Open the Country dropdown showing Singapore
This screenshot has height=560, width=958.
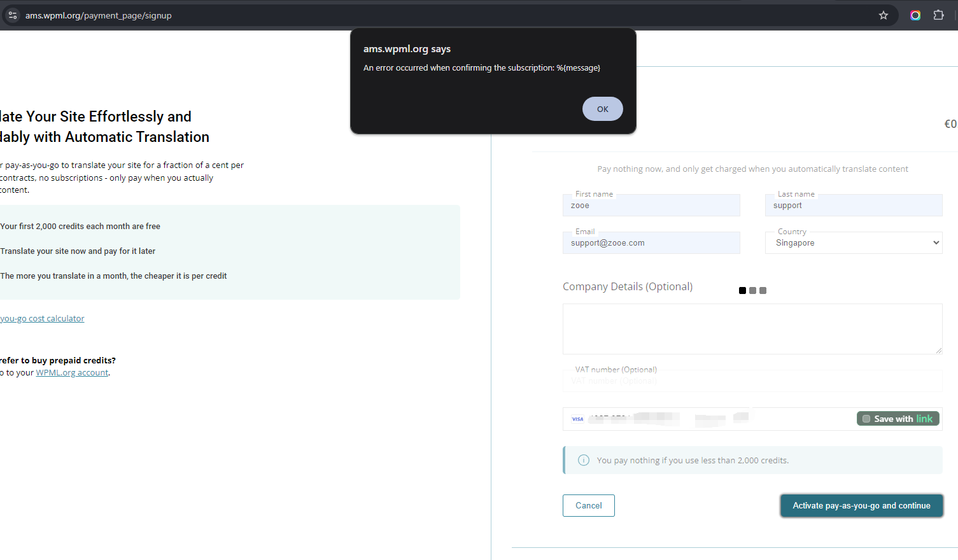coord(854,242)
